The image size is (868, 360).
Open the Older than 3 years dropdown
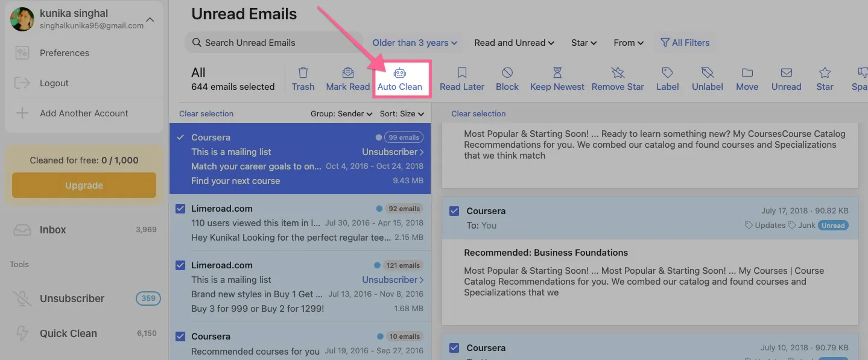point(415,43)
